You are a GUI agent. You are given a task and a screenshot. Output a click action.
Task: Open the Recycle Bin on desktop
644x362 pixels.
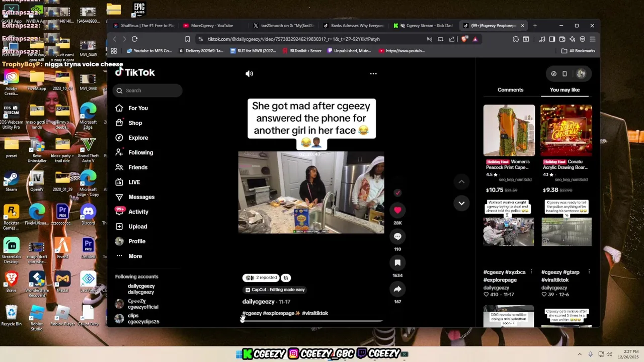(x=11, y=315)
